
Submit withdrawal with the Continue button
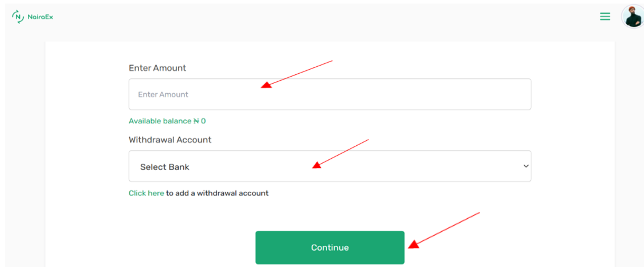pyautogui.click(x=330, y=247)
